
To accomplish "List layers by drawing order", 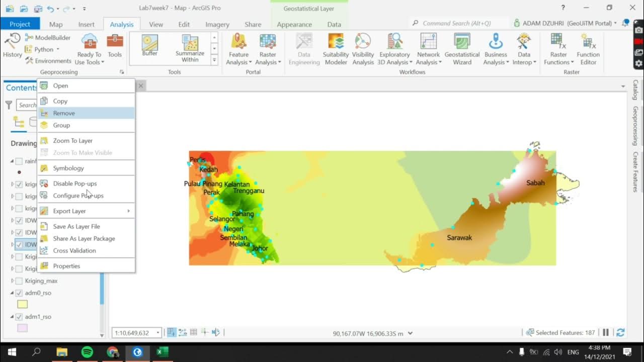I will tap(19, 122).
